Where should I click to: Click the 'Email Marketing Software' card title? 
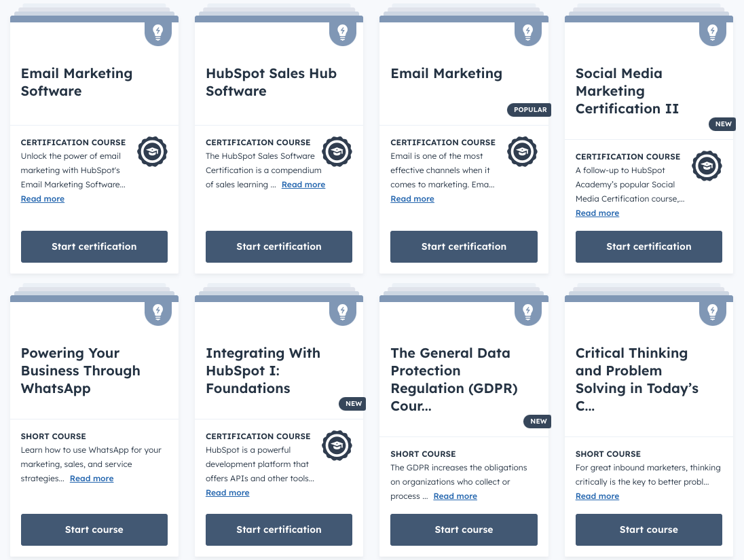[x=77, y=82]
